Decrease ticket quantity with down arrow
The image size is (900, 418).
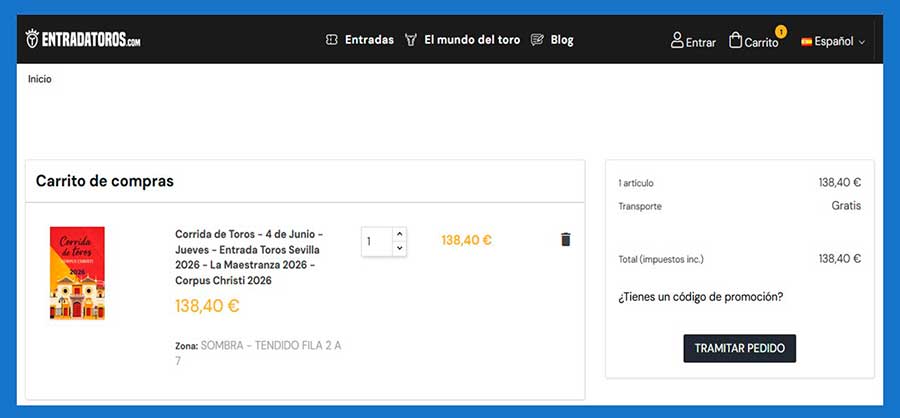(399, 249)
